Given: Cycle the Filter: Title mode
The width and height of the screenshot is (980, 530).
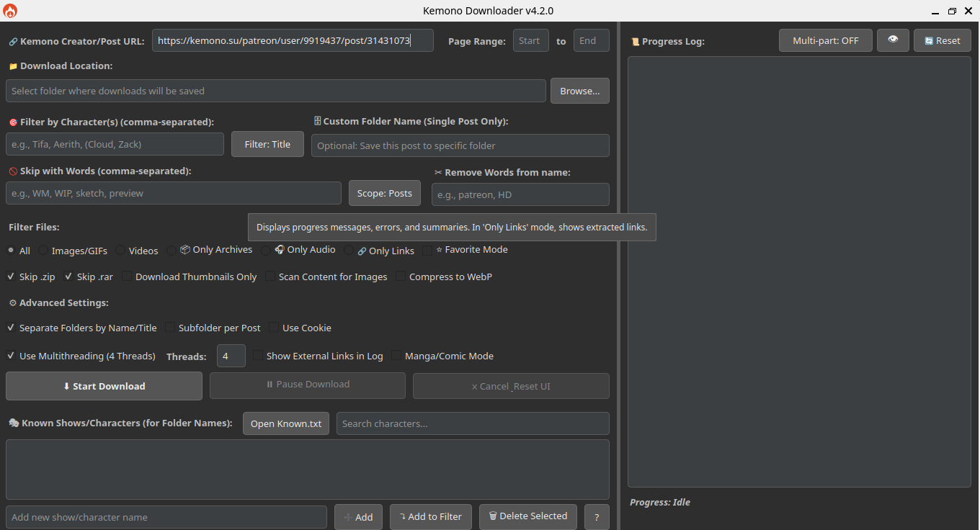Looking at the screenshot, I should click(267, 144).
